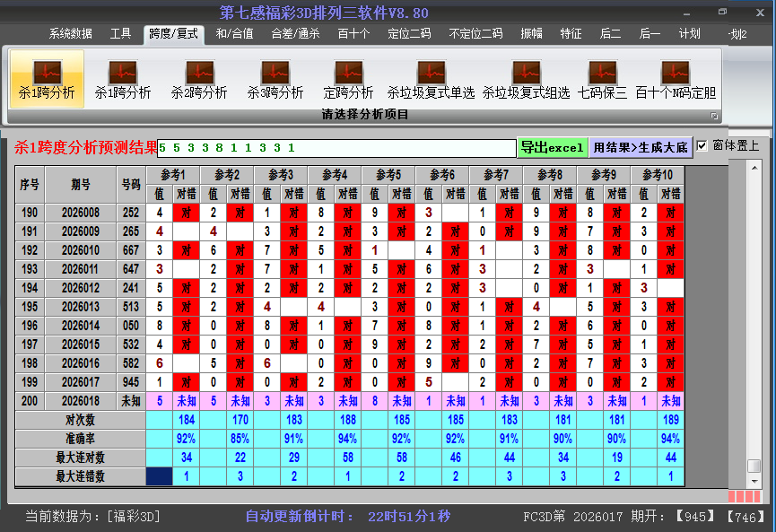
Task: Select the 杀2跨分析 analysis icon
Action: (x=199, y=77)
